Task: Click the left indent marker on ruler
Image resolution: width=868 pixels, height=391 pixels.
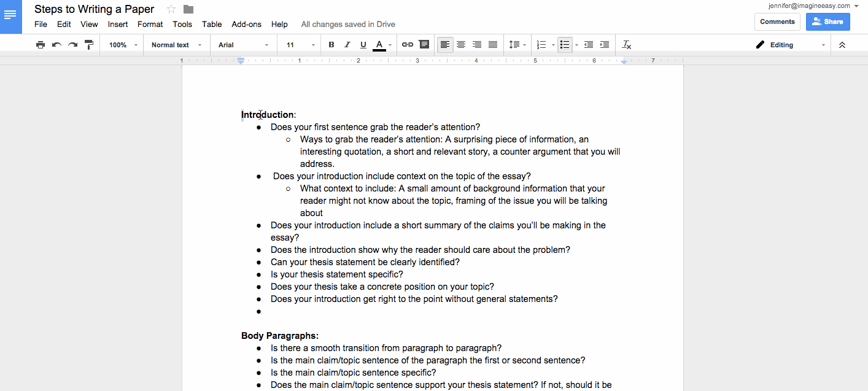Action: 241,61
